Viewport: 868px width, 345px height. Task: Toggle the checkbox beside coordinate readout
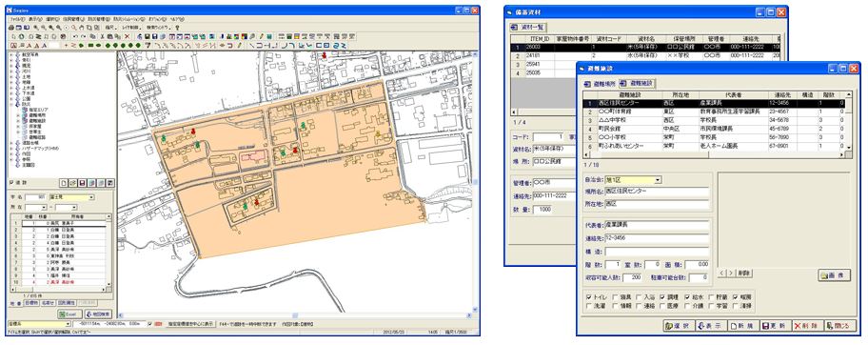(x=149, y=324)
